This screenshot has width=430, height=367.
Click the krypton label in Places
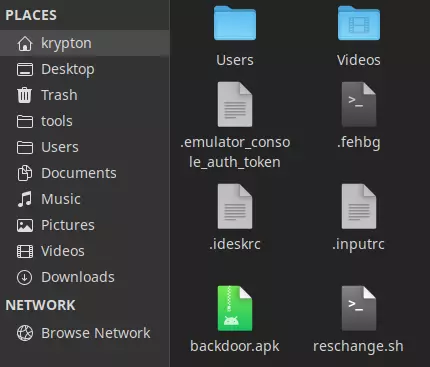coord(66,44)
